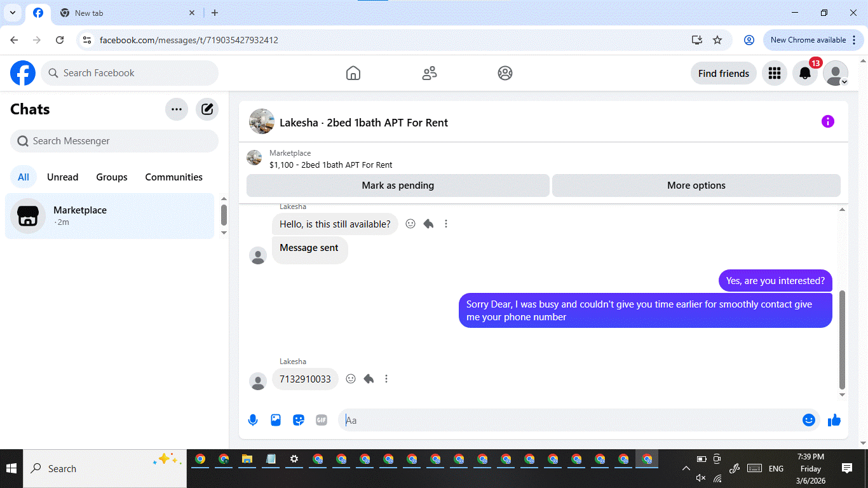Click the Windows taskbar Search box
Viewport: 868px width, 488px height.
coord(105,468)
